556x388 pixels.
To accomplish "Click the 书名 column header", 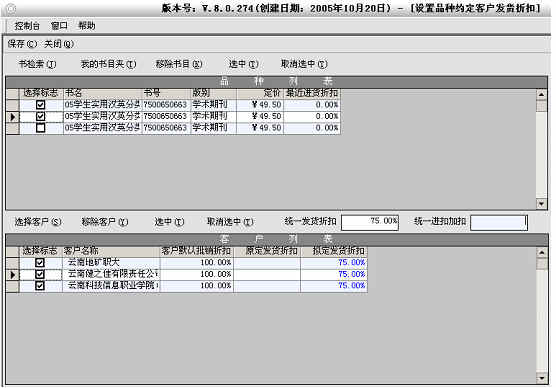I will [103, 93].
